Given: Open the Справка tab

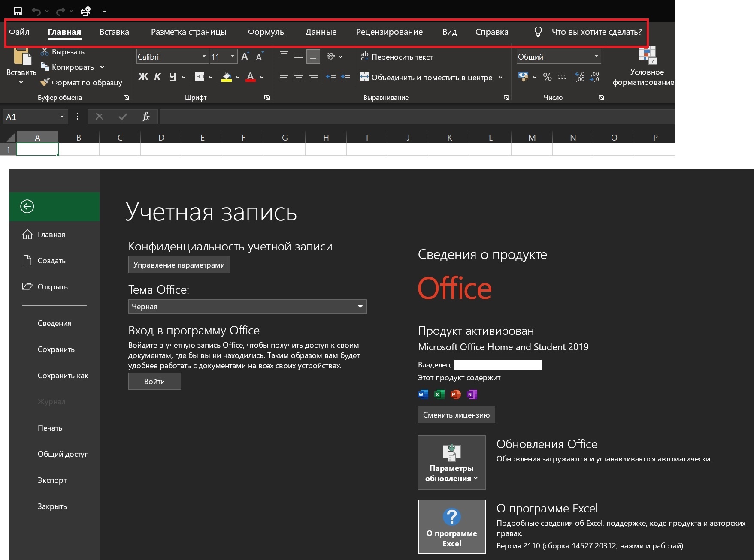Looking at the screenshot, I should [492, 32].
